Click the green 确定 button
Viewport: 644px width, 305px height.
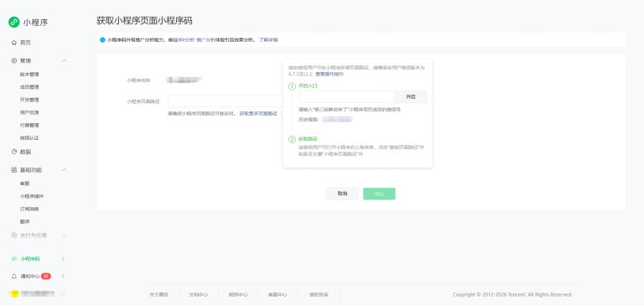[379, 194]
